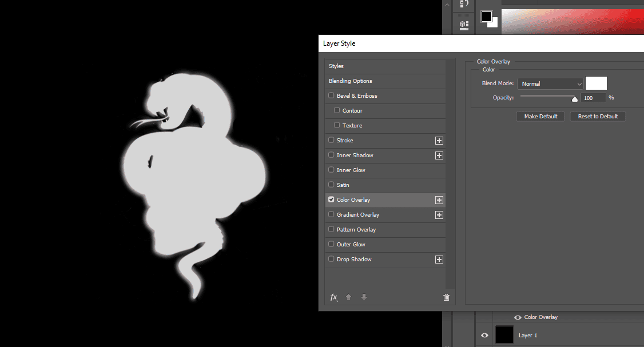Click the plus icon next to Color Overlay
The image size is (644, 347).
coord(439,200)
